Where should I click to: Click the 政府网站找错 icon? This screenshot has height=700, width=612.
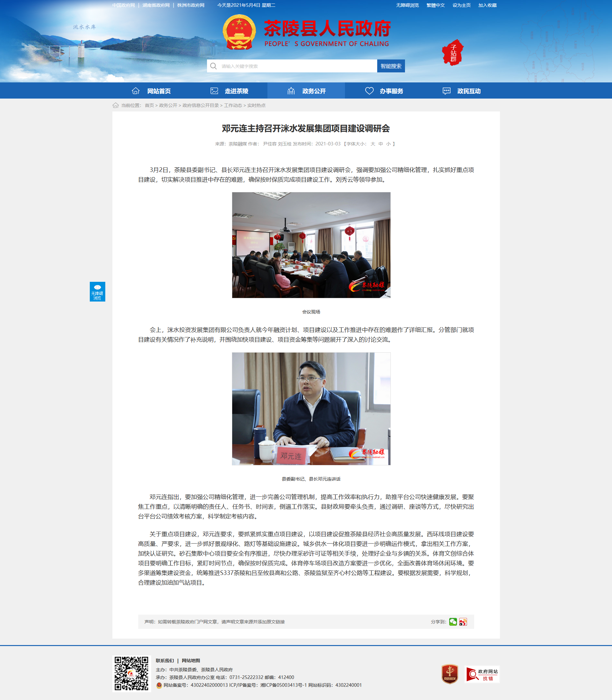point(482,674)
